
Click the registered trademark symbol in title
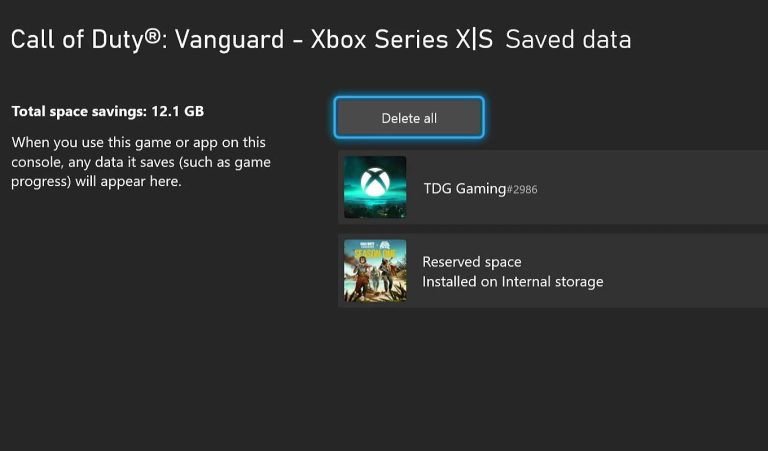(152, 37)
